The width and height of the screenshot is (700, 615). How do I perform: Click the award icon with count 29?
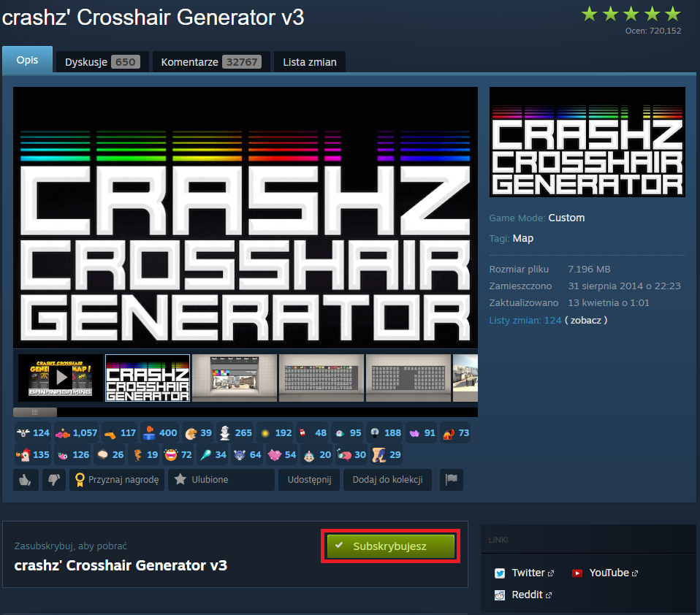click(386, 454)
